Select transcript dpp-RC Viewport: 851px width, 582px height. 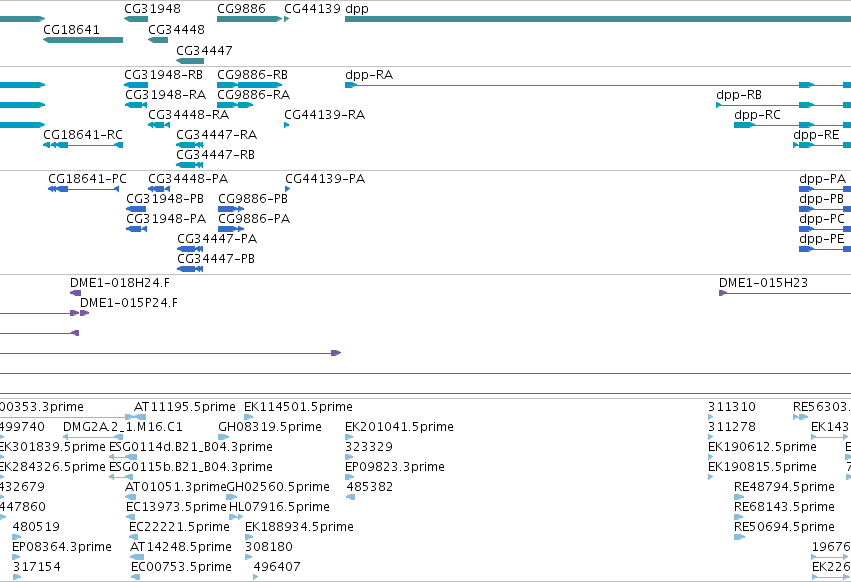tap(757, 115)
